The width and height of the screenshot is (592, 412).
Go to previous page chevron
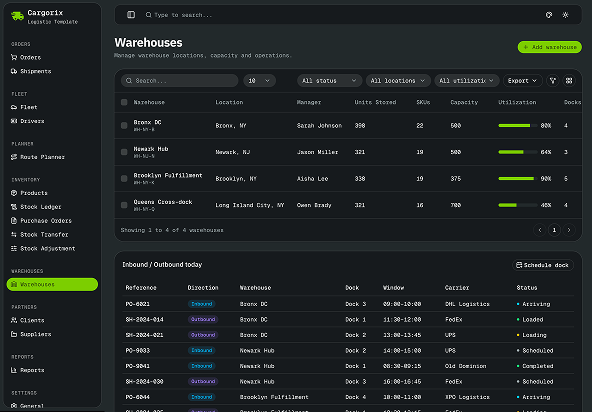point(540,230)
